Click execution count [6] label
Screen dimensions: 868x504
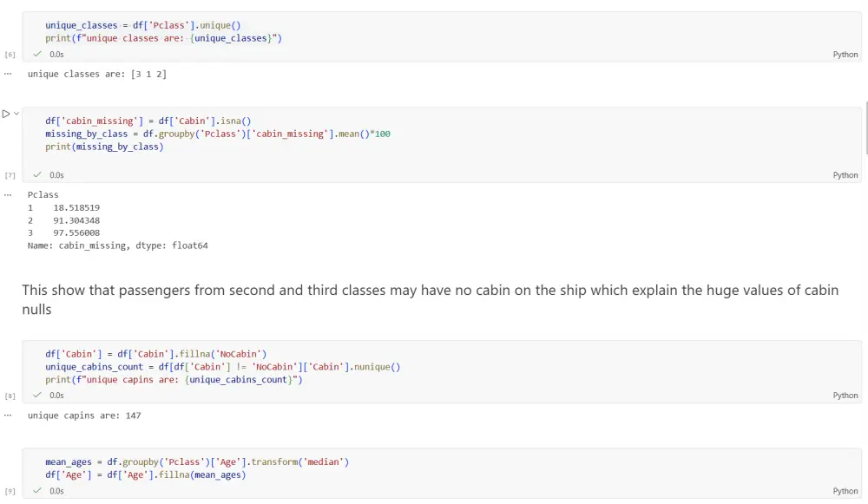coord(10,55)
